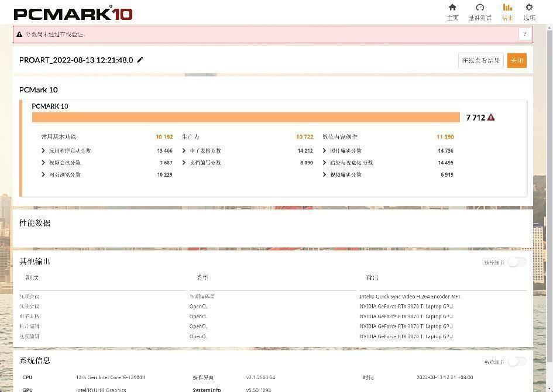Click the overall score 7 712
Image resolution: width=553 pixels, height=392 pixels.
point(475,118)
